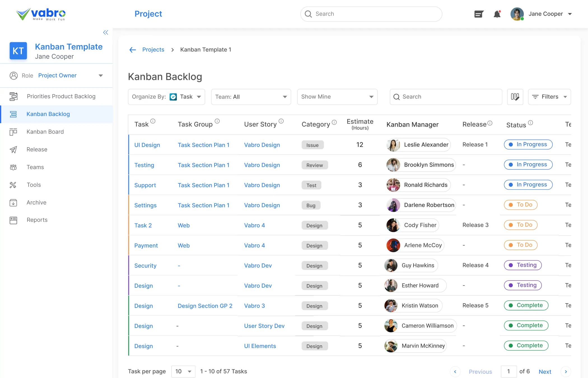Open Priorities Product Backlog menu item
The width and height of the screenshot is (588, 378).
click(61, 96)
